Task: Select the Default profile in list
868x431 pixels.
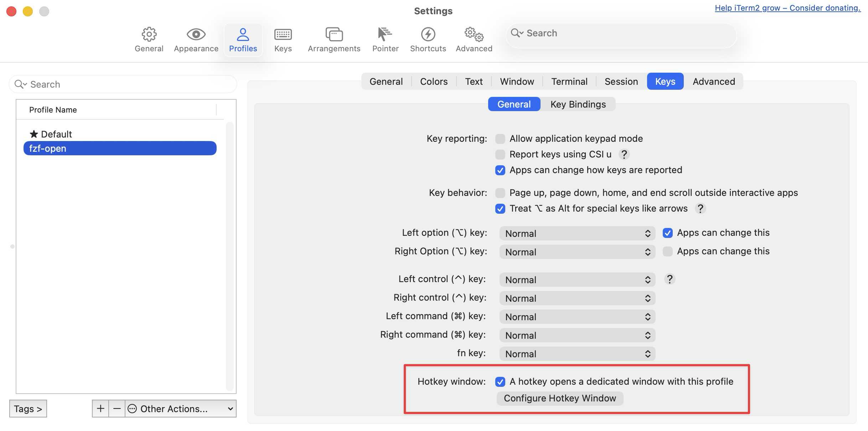Action: click(56, 134)
